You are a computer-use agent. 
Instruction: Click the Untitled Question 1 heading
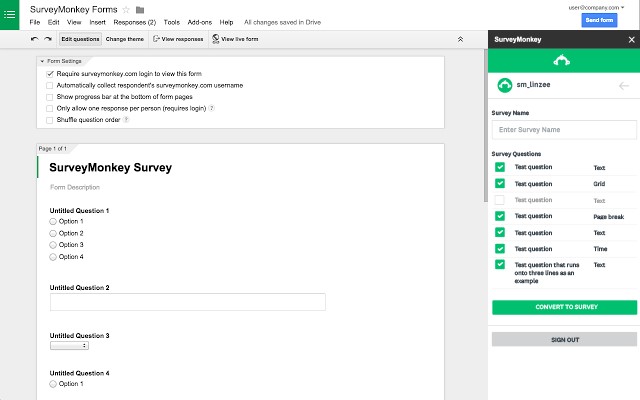point(79,211)
